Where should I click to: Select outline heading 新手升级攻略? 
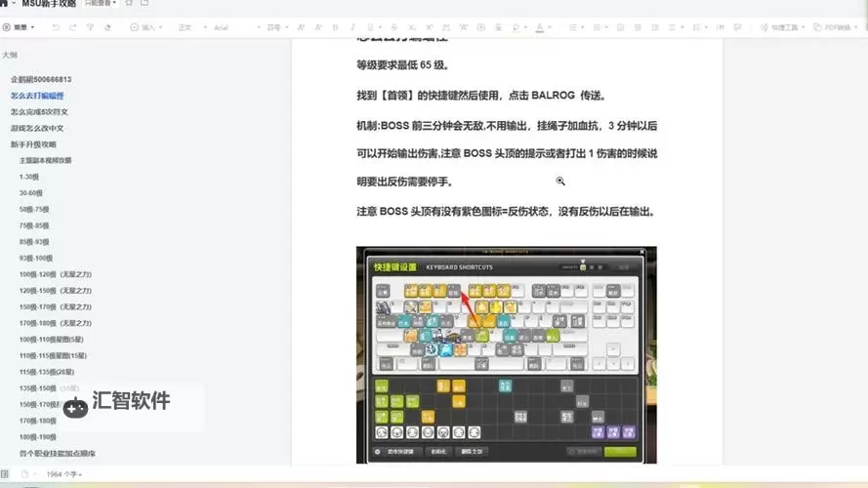click(33, 143)
